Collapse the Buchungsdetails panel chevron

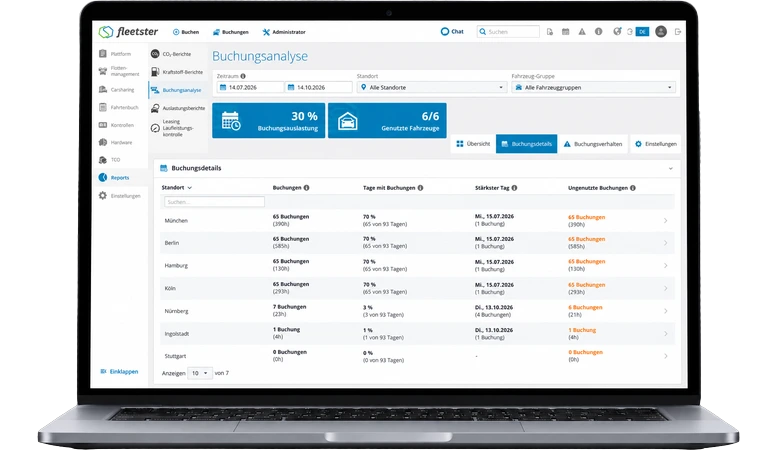[x=670, y=169]
